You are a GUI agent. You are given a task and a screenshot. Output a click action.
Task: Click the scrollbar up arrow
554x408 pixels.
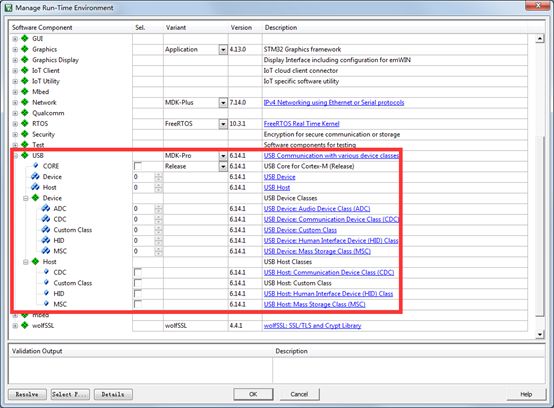(540, 38)
